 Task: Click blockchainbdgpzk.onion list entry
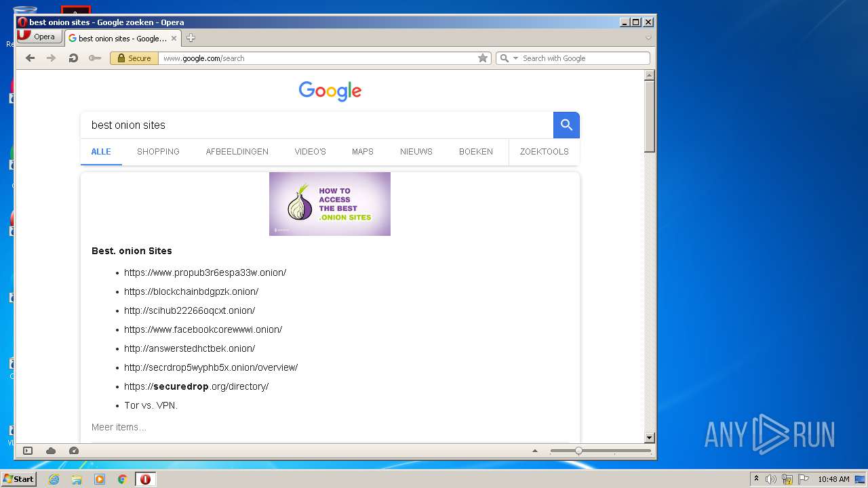(x=191, y=291)
